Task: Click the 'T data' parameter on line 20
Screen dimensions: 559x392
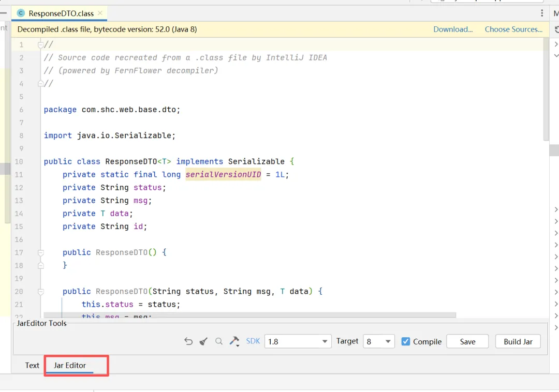Action: (x=294, y=291)
